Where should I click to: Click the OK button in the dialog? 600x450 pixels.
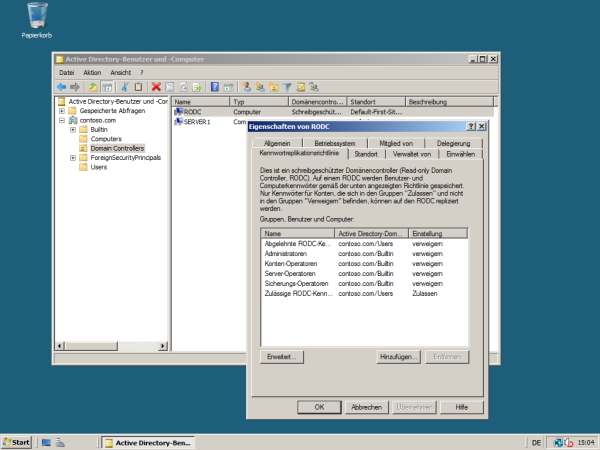point(319,407)
